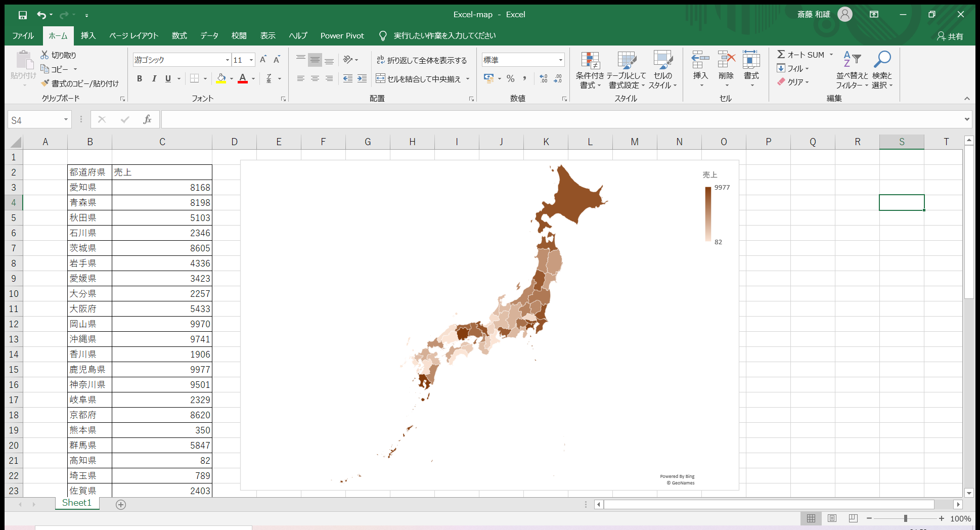Screen dimensions: 980x530
Task: Expand the borders dropdown arrow
Action: 204,78
